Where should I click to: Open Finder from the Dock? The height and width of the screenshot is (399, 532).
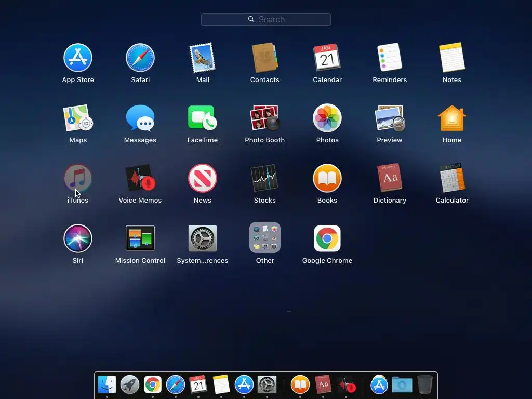(107, 385)
